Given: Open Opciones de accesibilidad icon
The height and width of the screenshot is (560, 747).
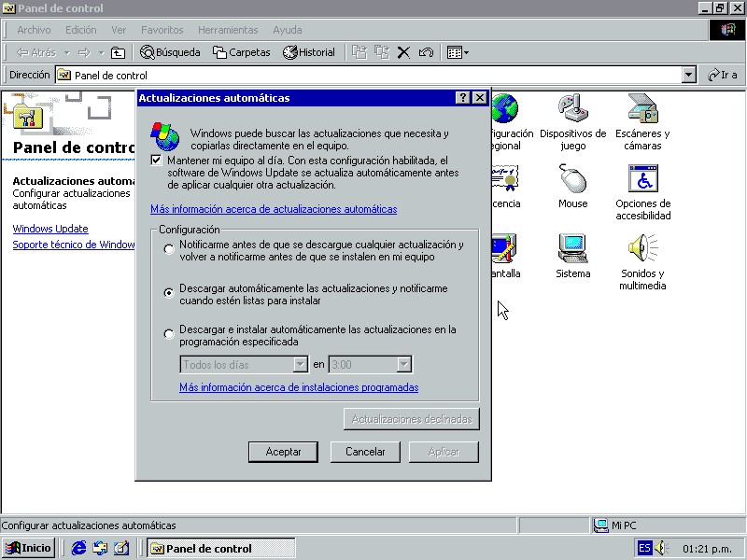Looking at the screenshot, I should pos(642,192).
